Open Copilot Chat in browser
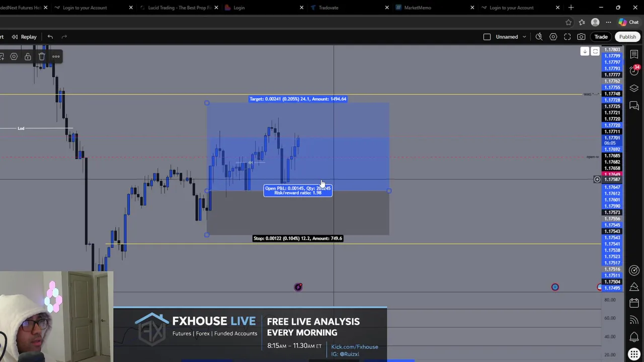The height and width of the screenshot is (362, 644). [x=628, y=22]
